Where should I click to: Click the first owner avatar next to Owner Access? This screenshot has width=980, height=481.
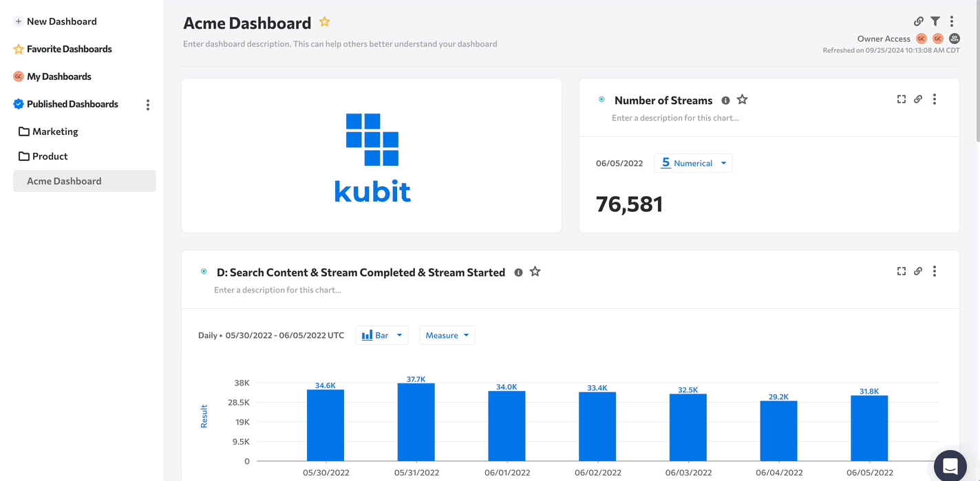click(921, 39)
